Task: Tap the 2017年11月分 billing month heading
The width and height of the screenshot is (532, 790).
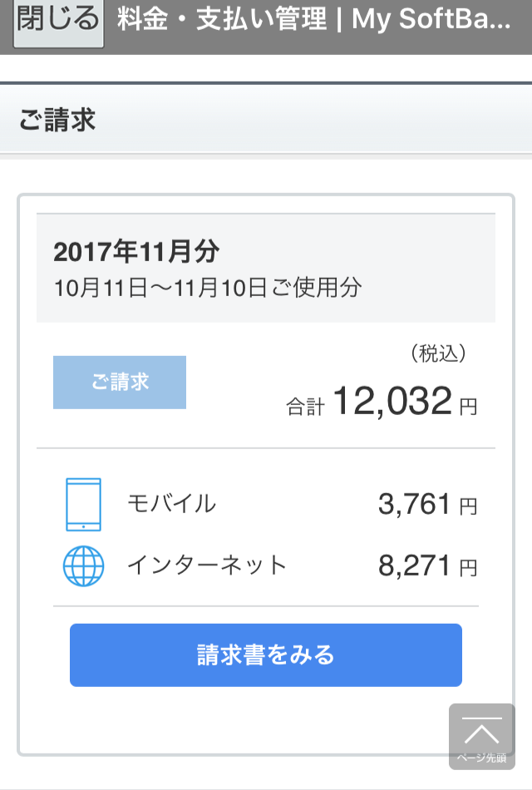Action: [136, 252]
